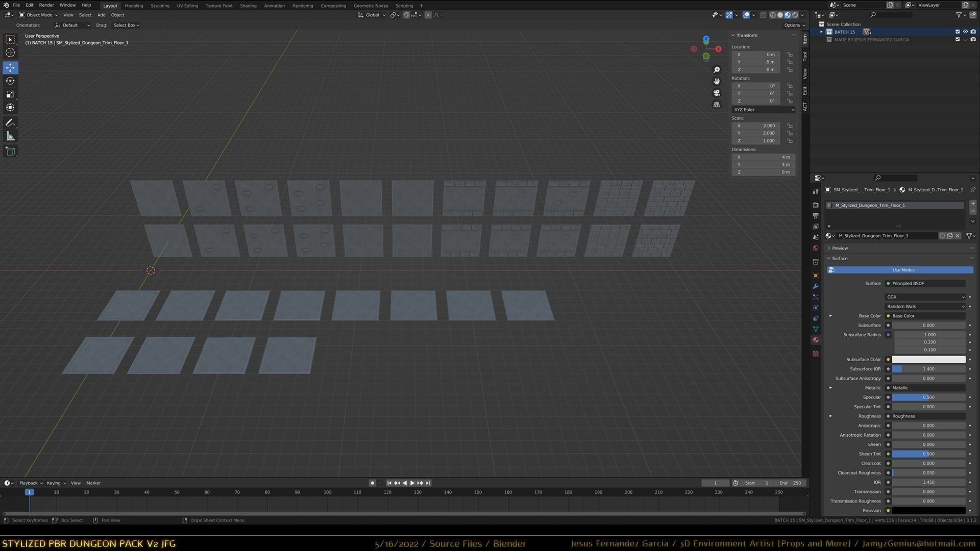Select the Select Box tool icon
This screenshot has width=980, height=551.
pos(10,39)
